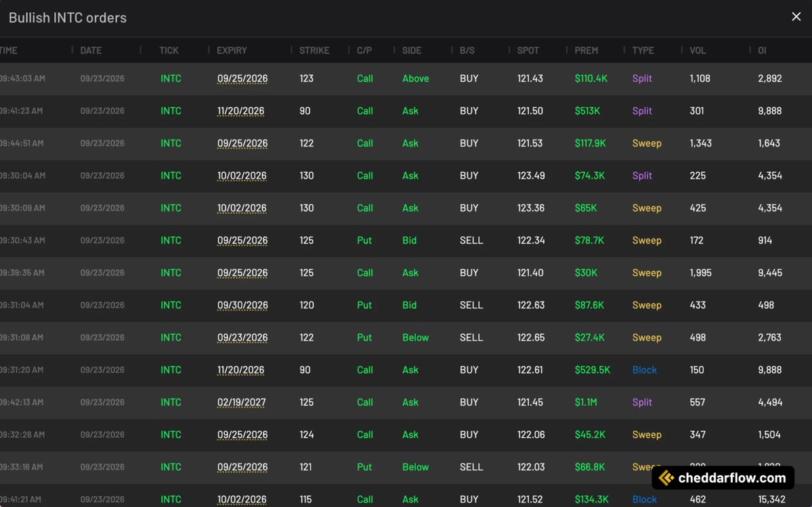This screenshot has height=507, width=812.
Task: Click the Above side in first row
Action: pyautogui.click(x=415, y=78)
